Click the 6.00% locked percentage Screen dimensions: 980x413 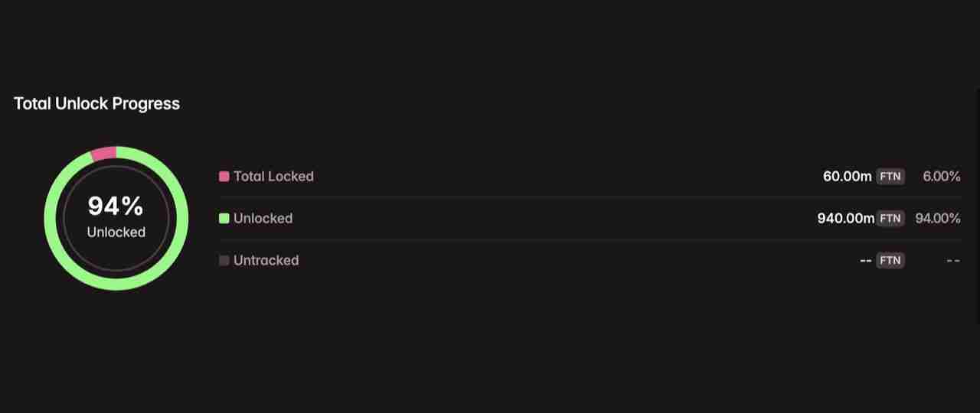pos(941,177)
